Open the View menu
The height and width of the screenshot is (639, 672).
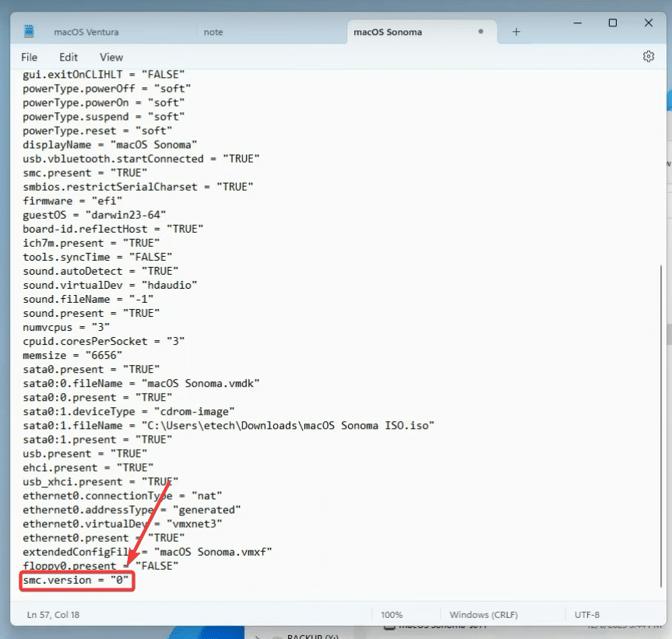pos(111,58)
